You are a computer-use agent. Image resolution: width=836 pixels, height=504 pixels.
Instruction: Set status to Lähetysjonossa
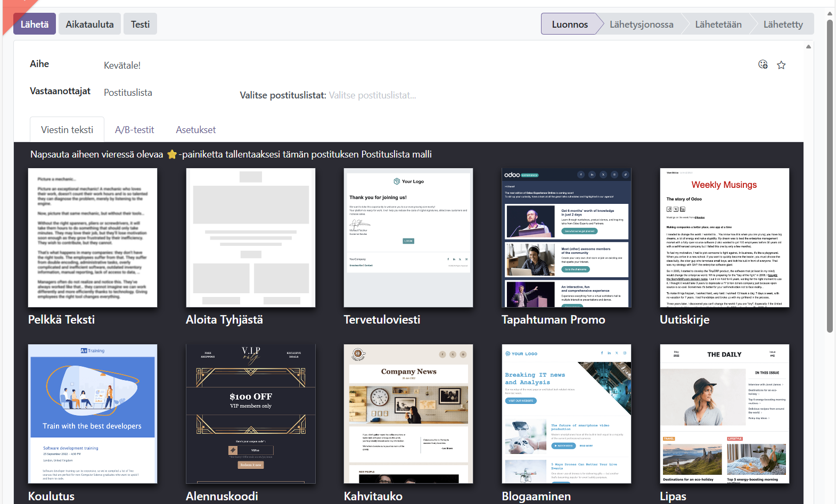pos(641,24)
